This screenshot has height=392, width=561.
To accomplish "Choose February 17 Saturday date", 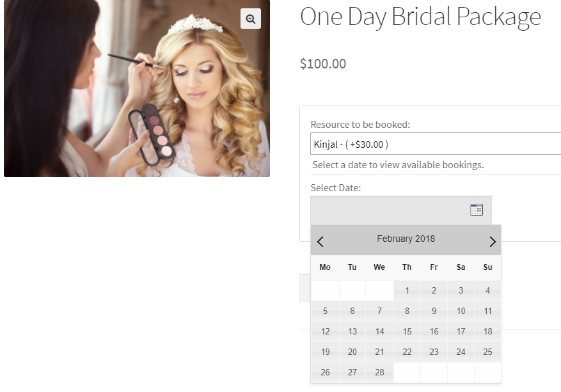I will click(461, 332).
